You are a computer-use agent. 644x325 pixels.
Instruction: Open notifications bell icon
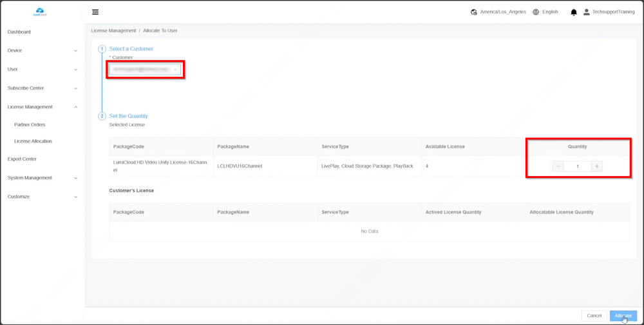pyautogui.click(x=574, y=12)
